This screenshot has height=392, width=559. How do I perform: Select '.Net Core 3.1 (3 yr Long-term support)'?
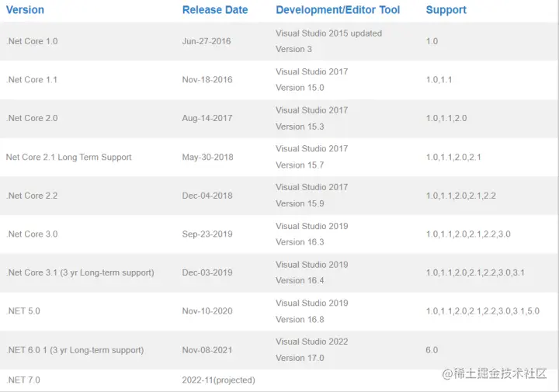coord(80,272)
